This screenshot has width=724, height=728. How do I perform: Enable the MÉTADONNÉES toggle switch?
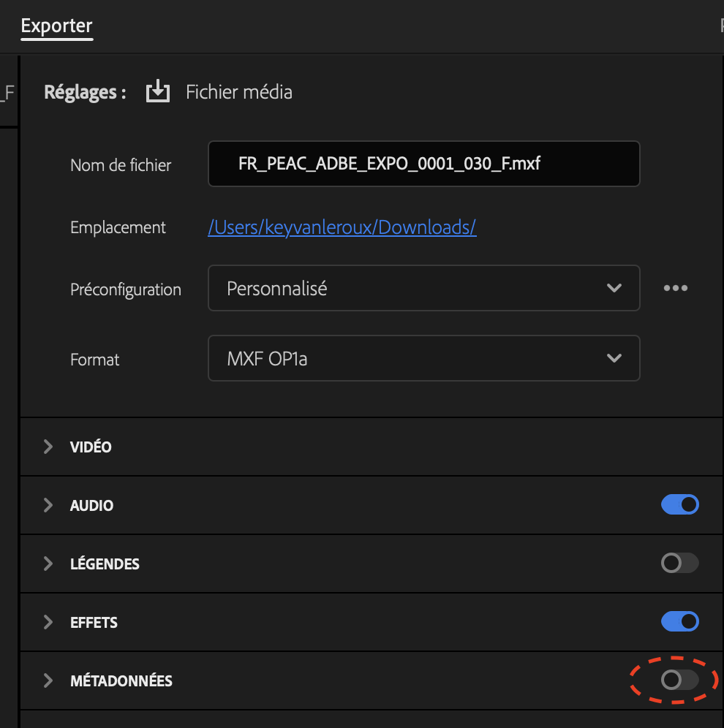[679, 680]
